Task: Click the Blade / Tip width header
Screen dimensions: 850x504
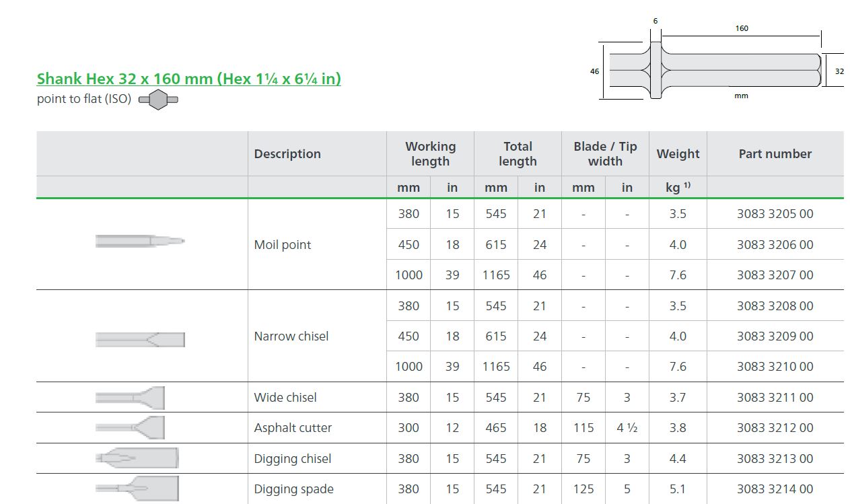Action: pos(605,154)
